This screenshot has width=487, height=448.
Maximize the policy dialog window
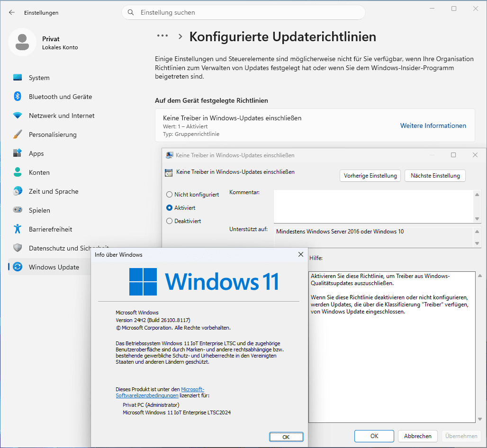click(453, 154)
